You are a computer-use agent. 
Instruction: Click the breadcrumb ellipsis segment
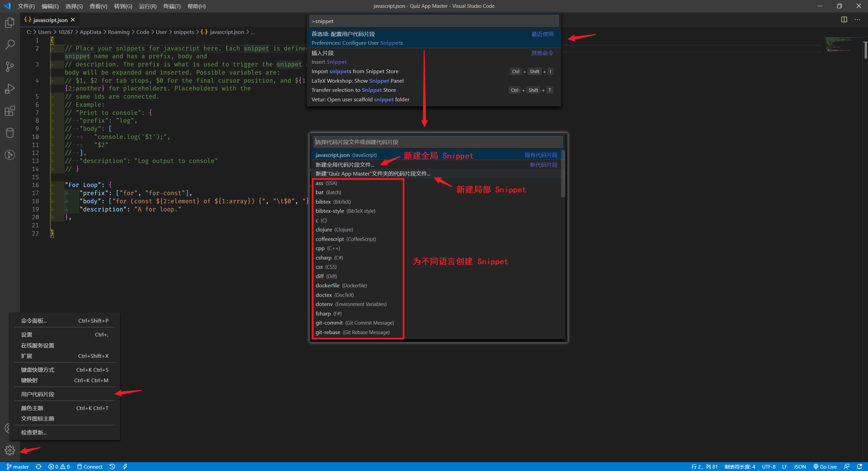click(253, 32)
